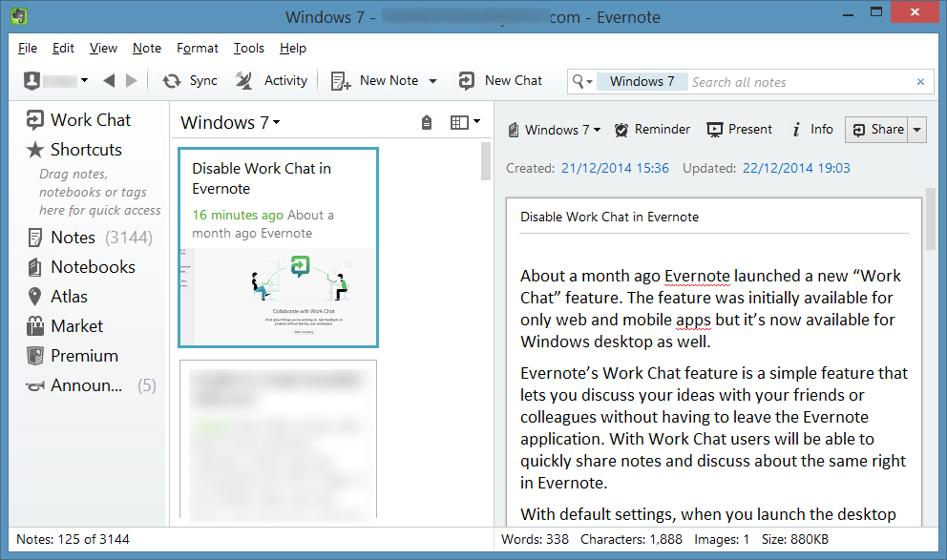Expand the New Note dropdown arrow
The width and height of the screenshot is (947, 560).
pyautogui.click(x=432, y=81)
